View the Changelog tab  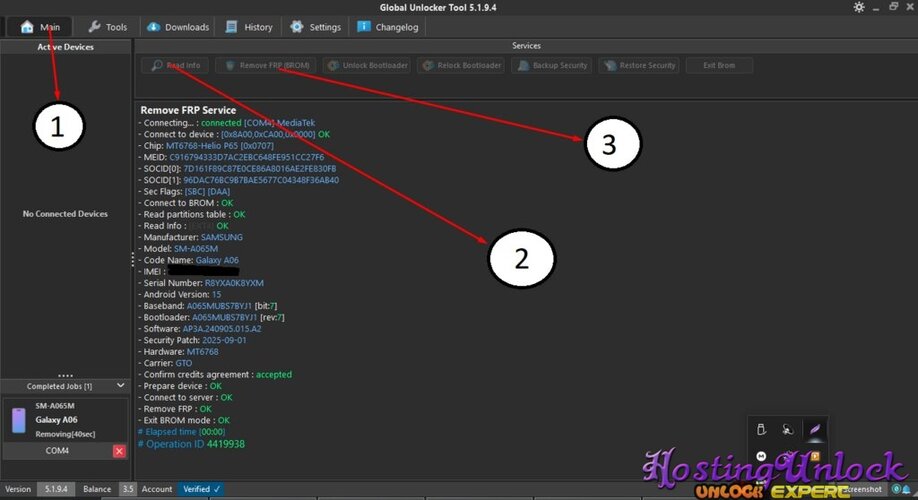pyautogui.click(x=388, y=27)
